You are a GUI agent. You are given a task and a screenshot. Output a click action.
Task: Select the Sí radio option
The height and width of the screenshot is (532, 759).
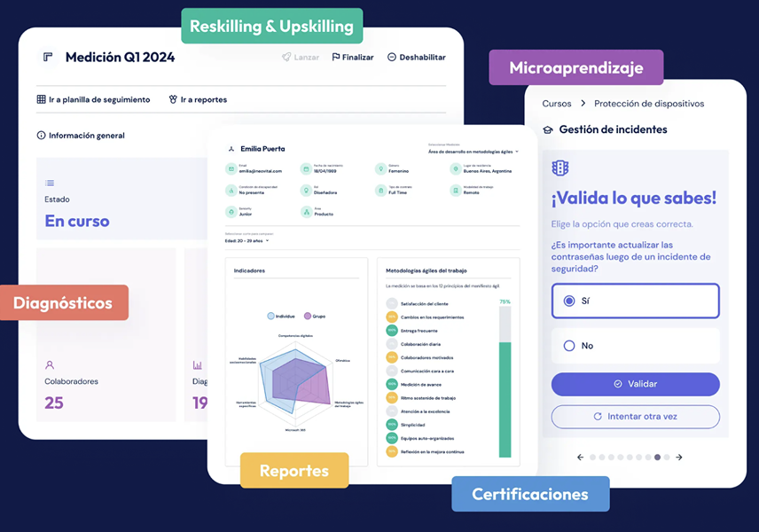(636, 301)
